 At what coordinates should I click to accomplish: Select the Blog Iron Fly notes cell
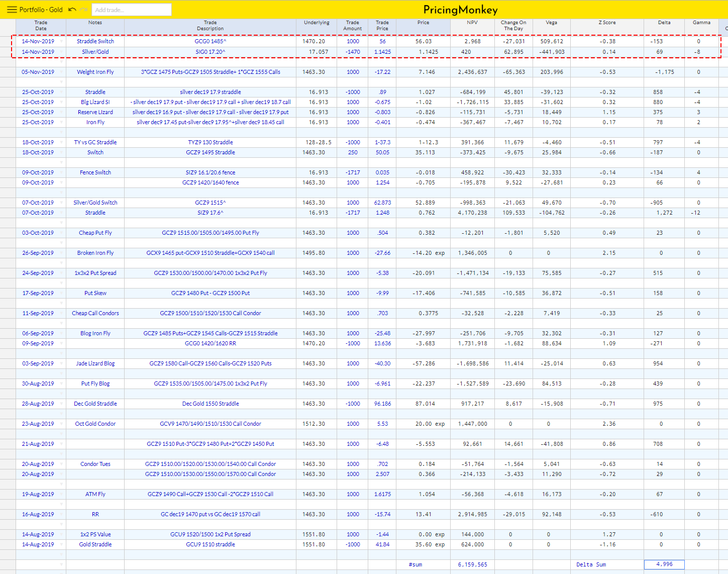click(95, 333)
